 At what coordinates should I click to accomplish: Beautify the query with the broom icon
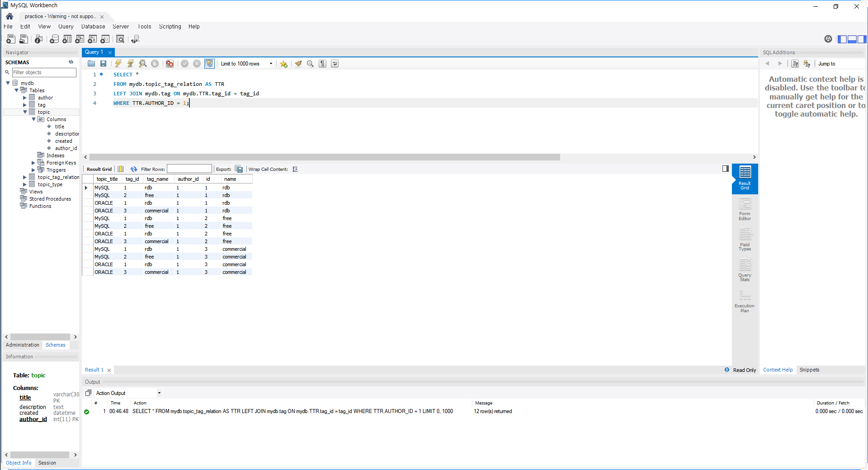[x=298, y=64]
